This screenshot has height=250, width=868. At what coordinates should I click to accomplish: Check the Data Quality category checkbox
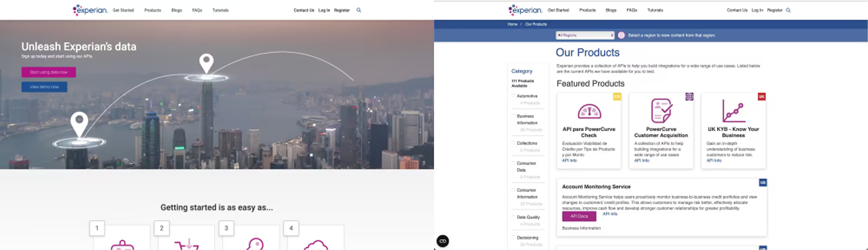(513, 218)
